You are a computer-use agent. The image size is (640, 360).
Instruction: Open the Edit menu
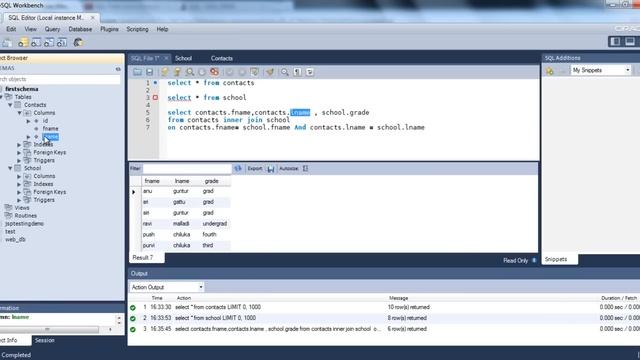[11, 29]
